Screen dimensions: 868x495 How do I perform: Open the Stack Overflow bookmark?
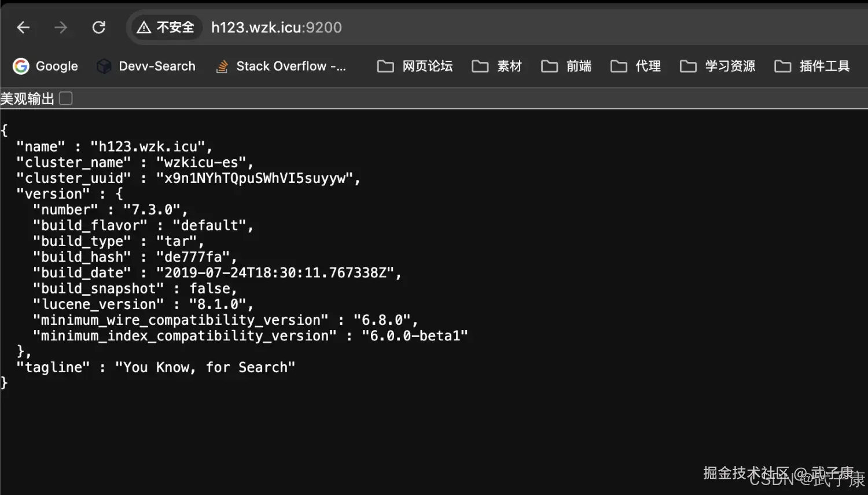(281, 66)
